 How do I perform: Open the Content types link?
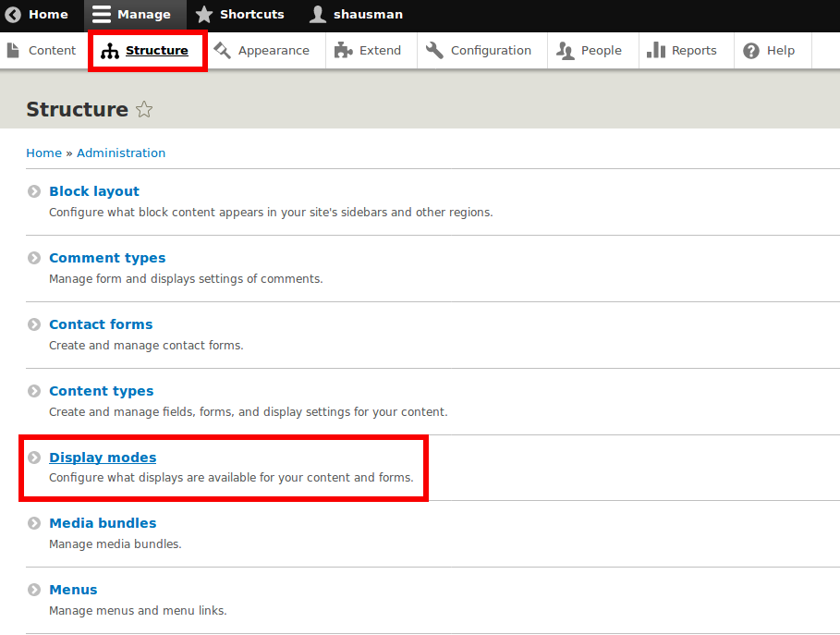coord(102,391)
